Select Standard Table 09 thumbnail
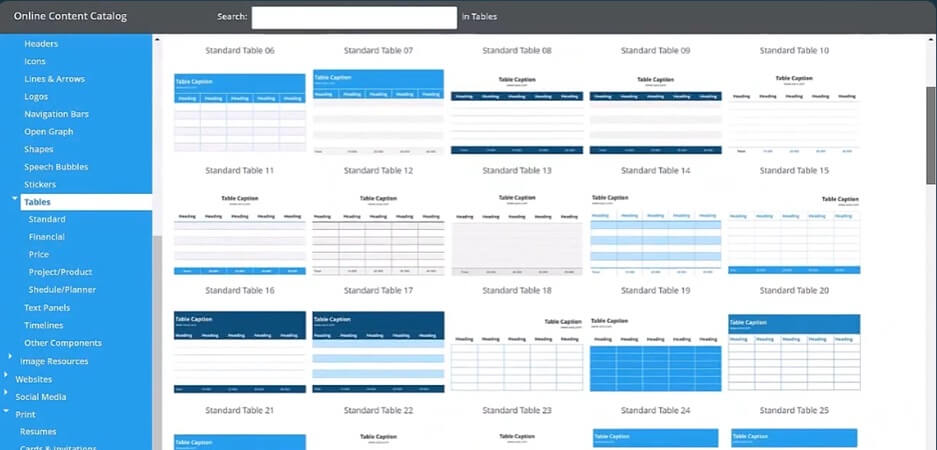 pyautogui.click(x=656, y=114)
